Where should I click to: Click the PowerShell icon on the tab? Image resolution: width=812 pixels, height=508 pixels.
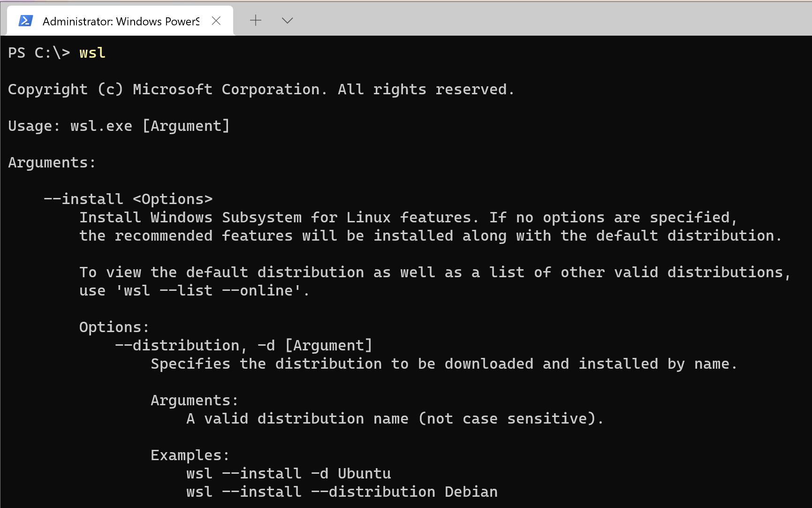(25, 21)
